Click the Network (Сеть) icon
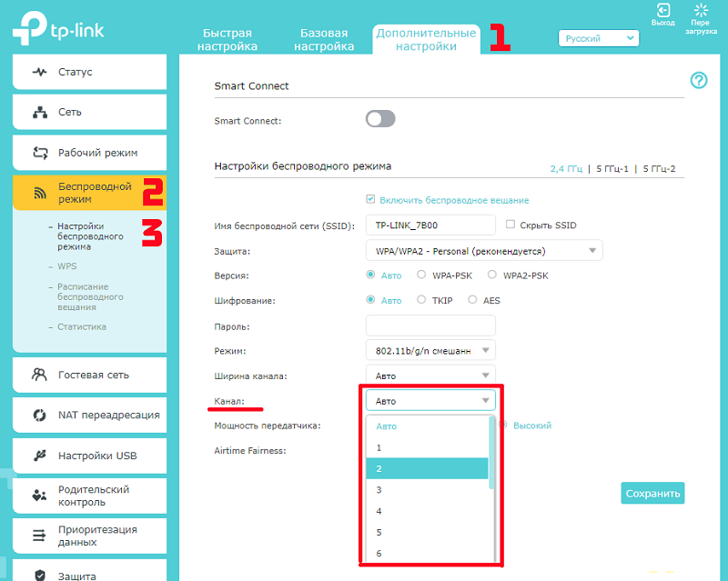 point(39,113)
